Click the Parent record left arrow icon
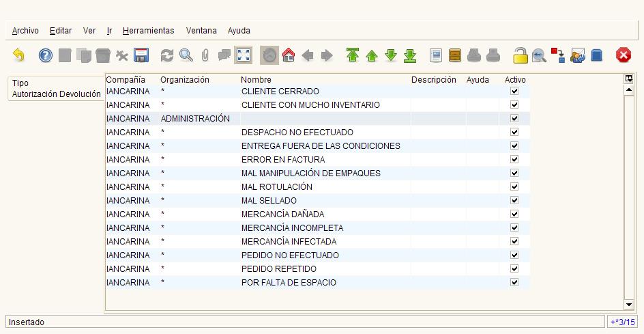This screenshot has width=644, height=334. (308, 55)
